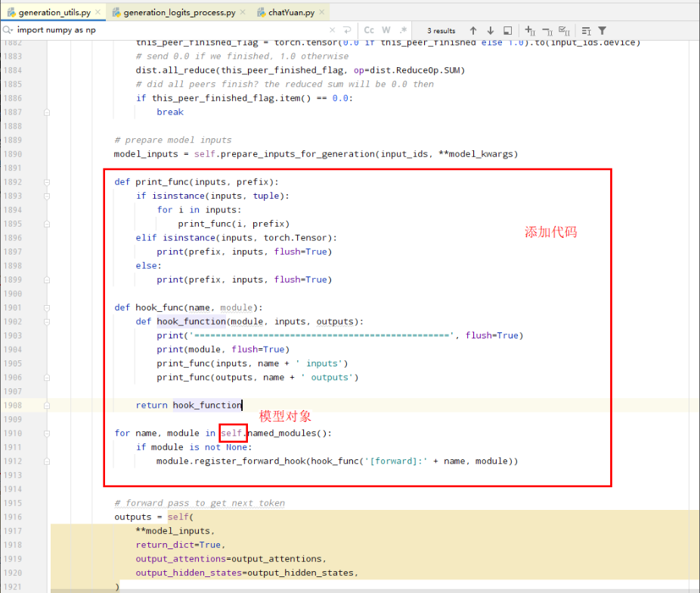Toggle Words (W) search option
Image resolution: width=700 pixels, height=593 pixels.
(x=386, y=30)
